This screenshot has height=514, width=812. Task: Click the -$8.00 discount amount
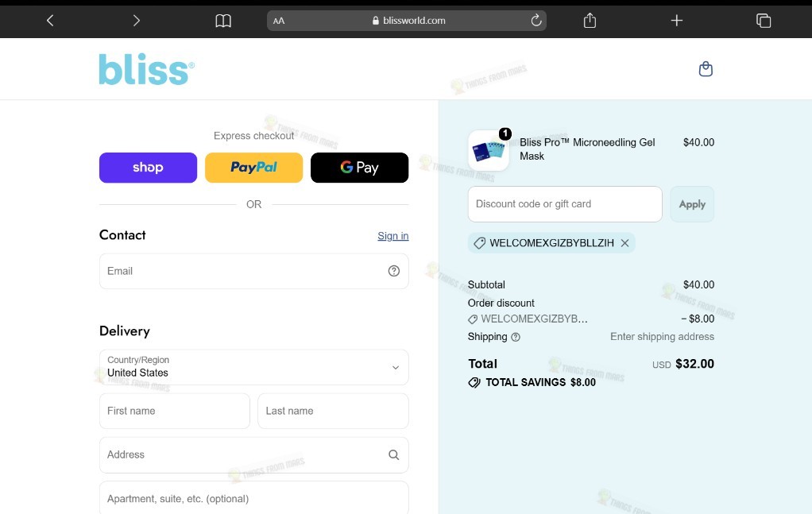point(698,319)
